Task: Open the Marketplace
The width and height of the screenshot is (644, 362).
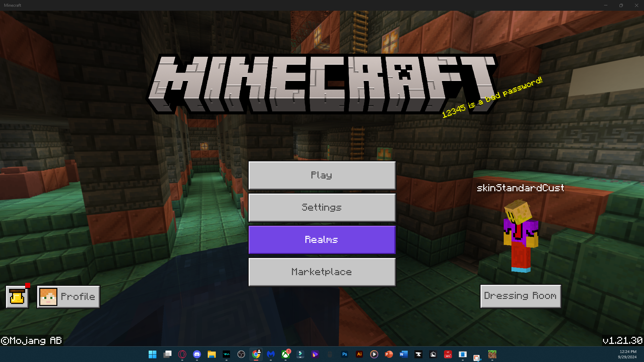Action: tap(322, 272)
